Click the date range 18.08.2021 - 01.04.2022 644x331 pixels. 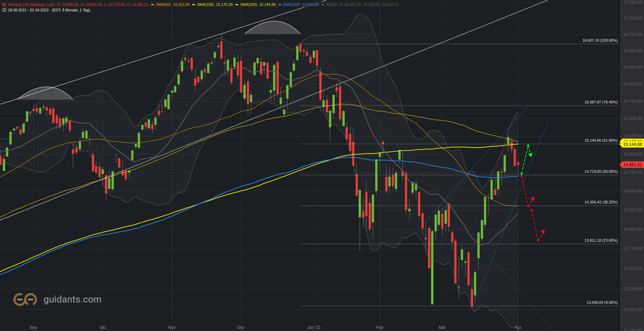click(x=28, y=10)
